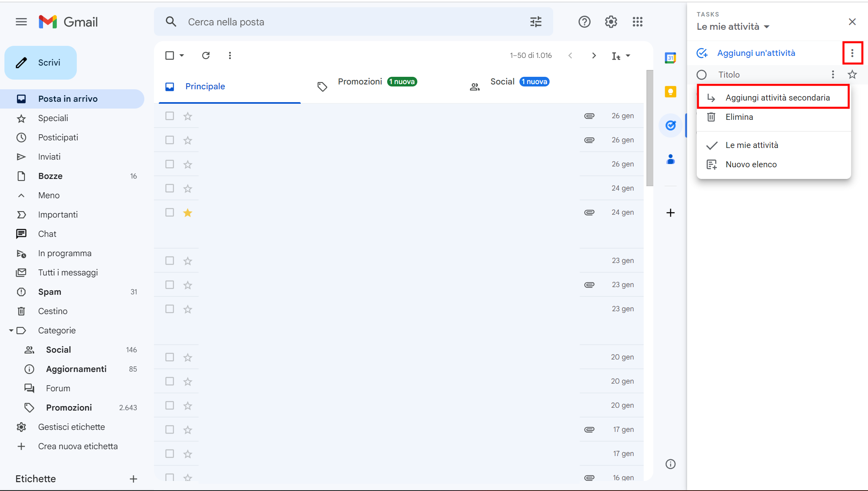Collapse the Categorie label tree

click(11, 331)
